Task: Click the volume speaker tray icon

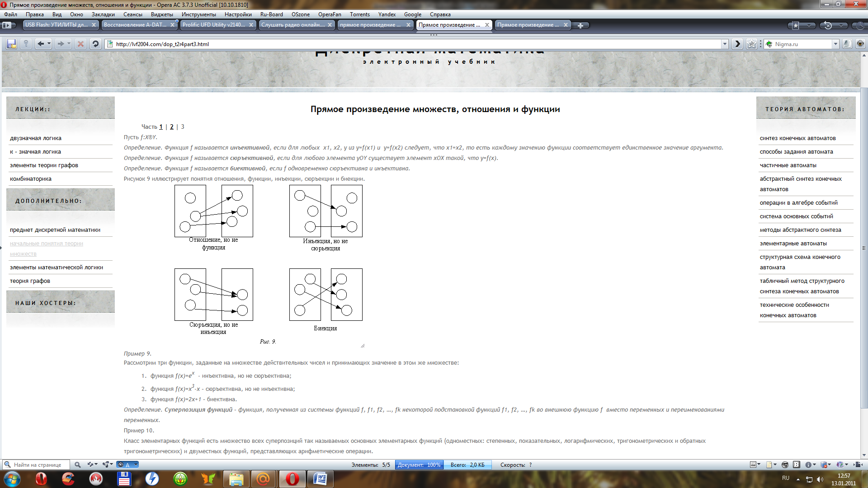Action: click(x=820, y=479)
